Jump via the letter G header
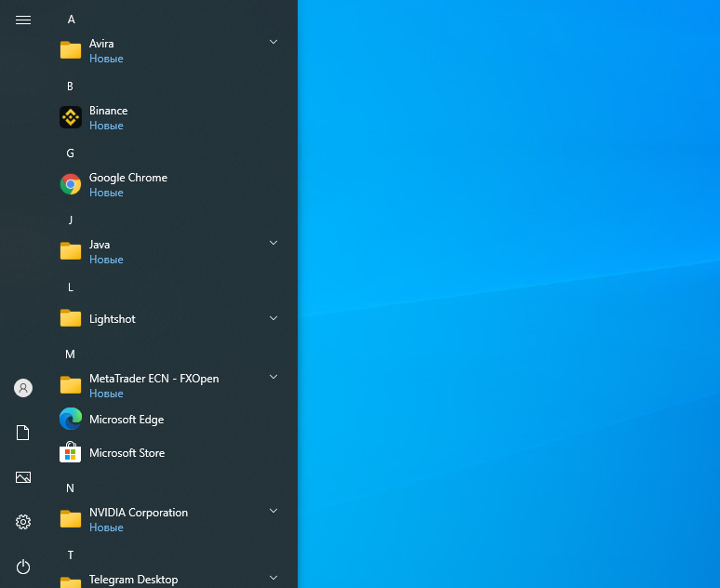 click(x=71, y=154)
